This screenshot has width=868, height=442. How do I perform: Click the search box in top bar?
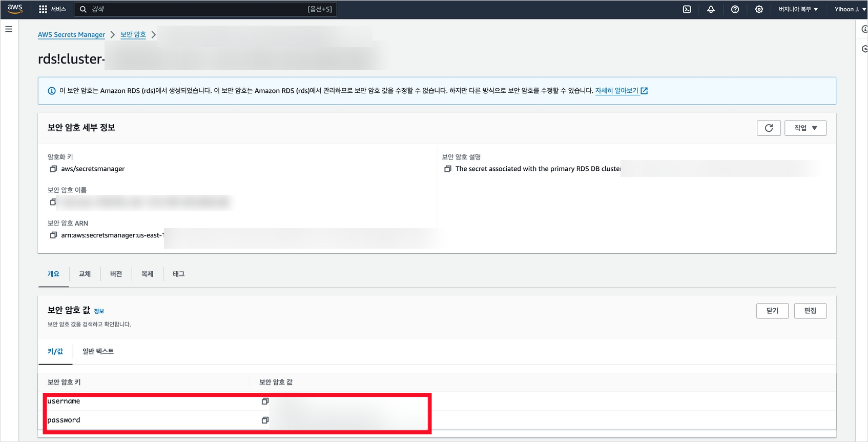(205, 9)
